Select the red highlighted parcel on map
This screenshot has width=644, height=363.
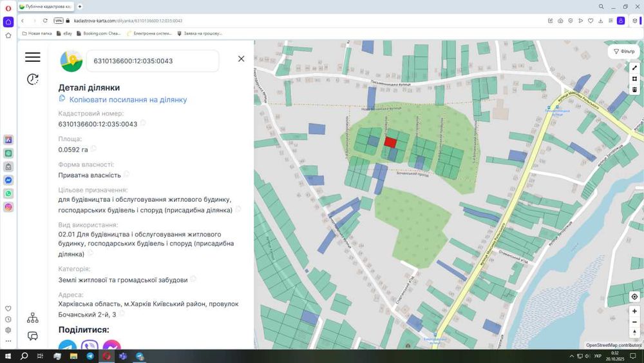click(x=390, y=142)
